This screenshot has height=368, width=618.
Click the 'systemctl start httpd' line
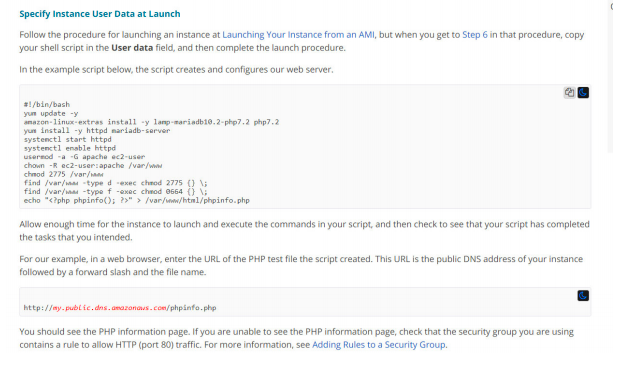pos(67,139)
